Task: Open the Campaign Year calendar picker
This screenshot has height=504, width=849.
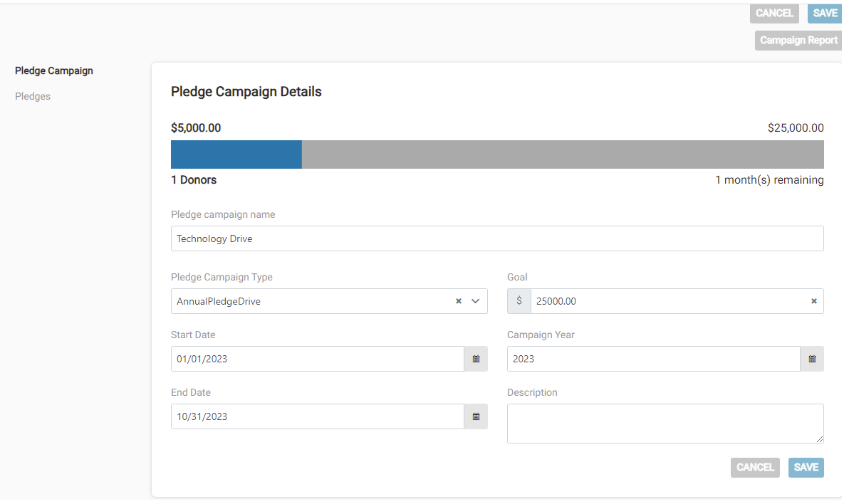Action: click(812, 359)
